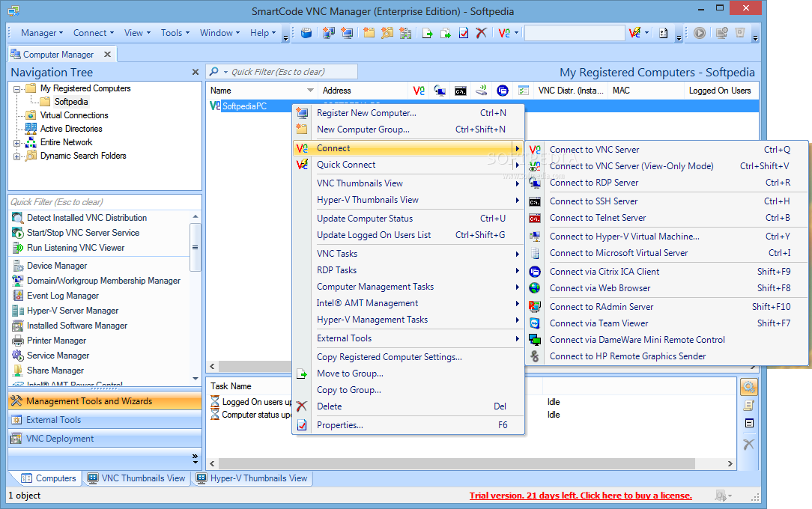Click the greyed play button in the toolbar
The width and height of the screenshot is (812, 509).
[x=700, y=33]
